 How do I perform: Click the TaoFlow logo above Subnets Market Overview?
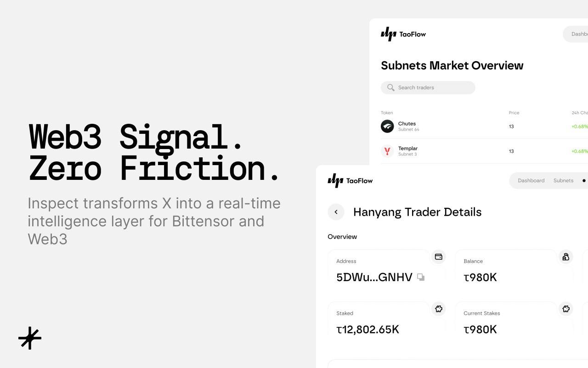tap(403, 34)
